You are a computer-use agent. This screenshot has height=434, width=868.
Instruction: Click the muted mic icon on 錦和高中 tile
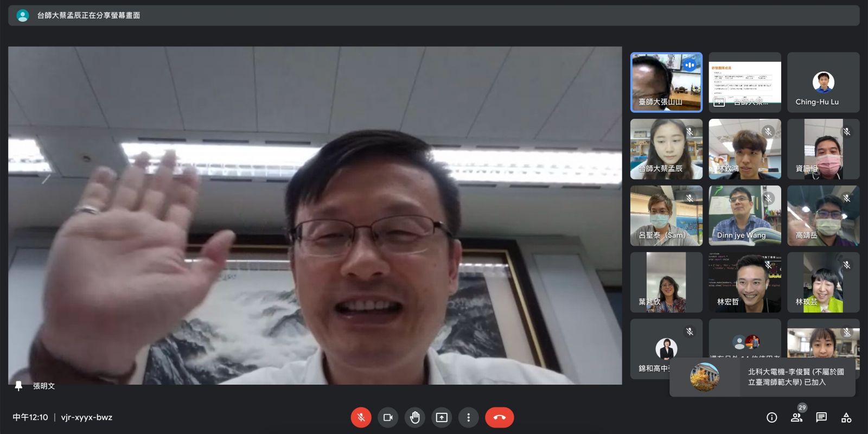click(x=690, y=331)
